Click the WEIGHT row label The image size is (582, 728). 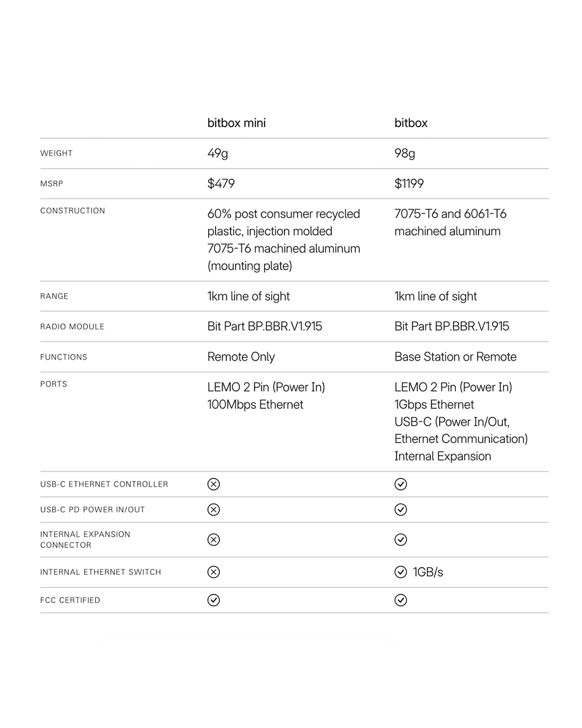(56, 153)
